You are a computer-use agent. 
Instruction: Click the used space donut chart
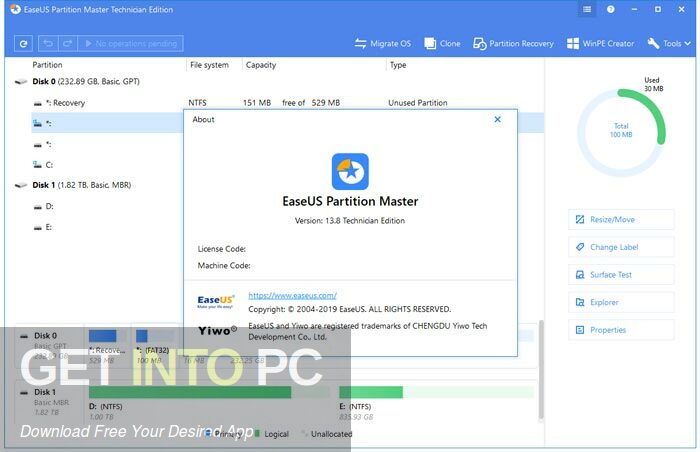coord(621,133)
